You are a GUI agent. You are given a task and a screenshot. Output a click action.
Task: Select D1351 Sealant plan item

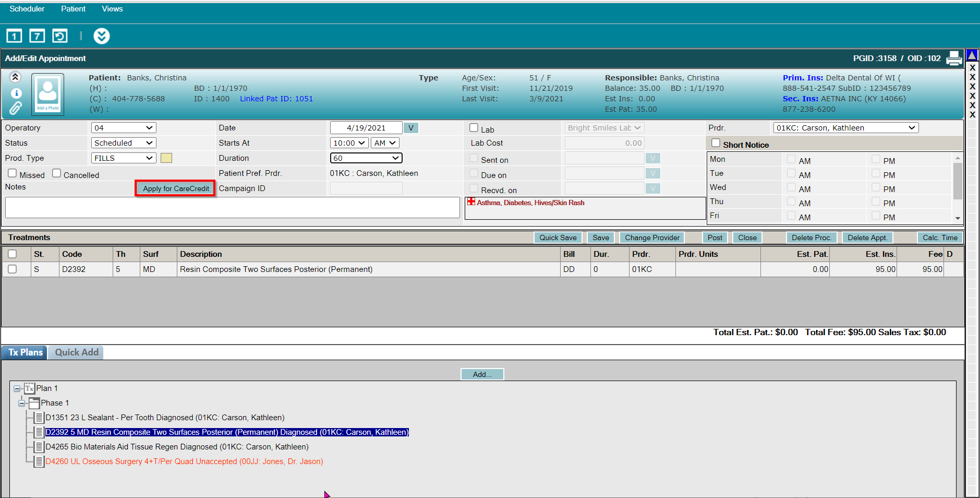[x=165, y=418]
